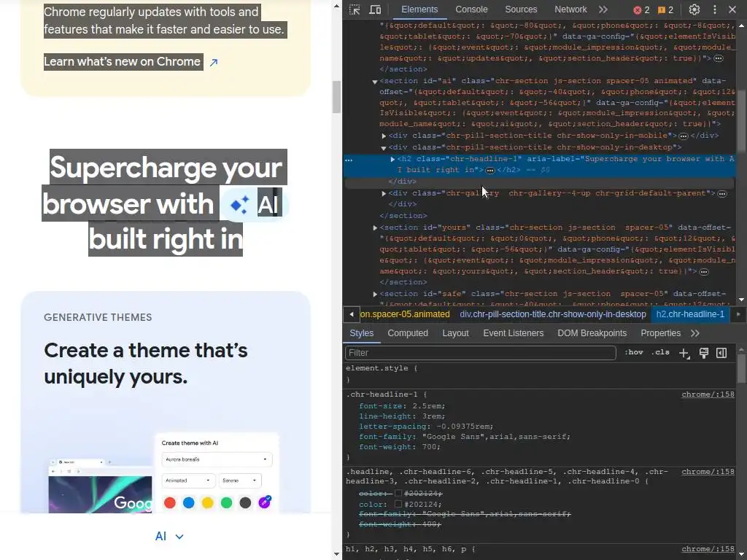
Task: Expand the section id="safe" node
Action: [375, 295]
